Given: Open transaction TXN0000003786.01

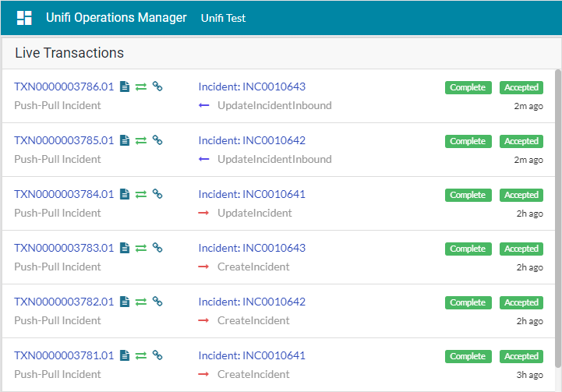Looking at the screenshot, I should pyautogui.click(x=64, y=87).
